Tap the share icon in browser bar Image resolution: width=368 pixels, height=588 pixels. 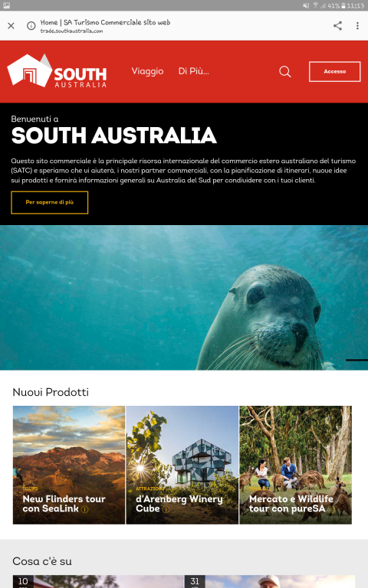click(x=337, y=25)
